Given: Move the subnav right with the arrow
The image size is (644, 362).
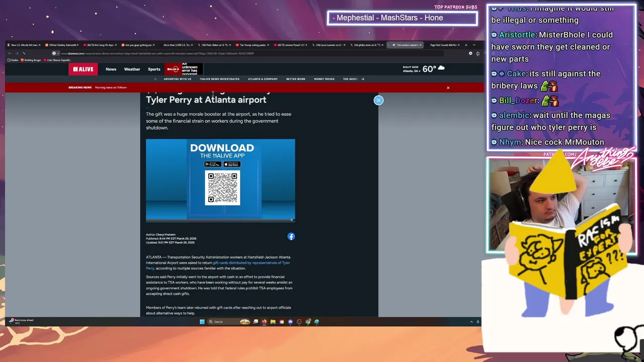Looking at the screenshot, I should [363, 79].
